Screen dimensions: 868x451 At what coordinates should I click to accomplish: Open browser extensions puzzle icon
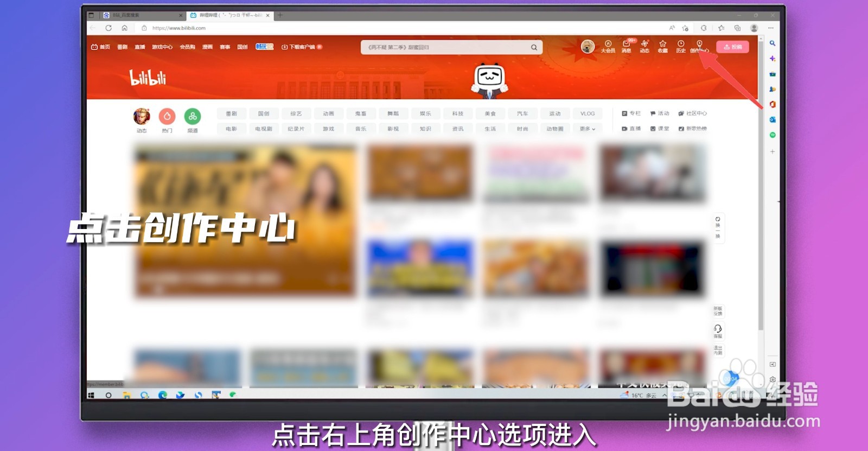[x=704, y=28]
